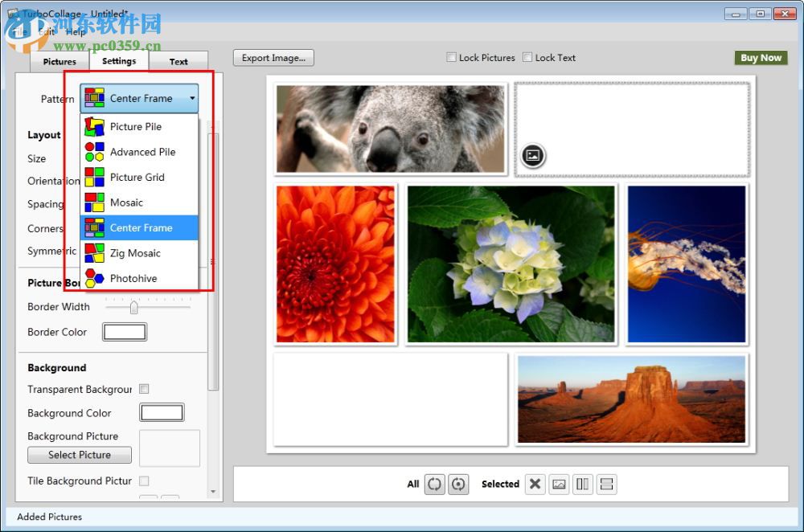Switch to the Pictures tab
This screenshot has height=532, width=804.
click(59, 61)
